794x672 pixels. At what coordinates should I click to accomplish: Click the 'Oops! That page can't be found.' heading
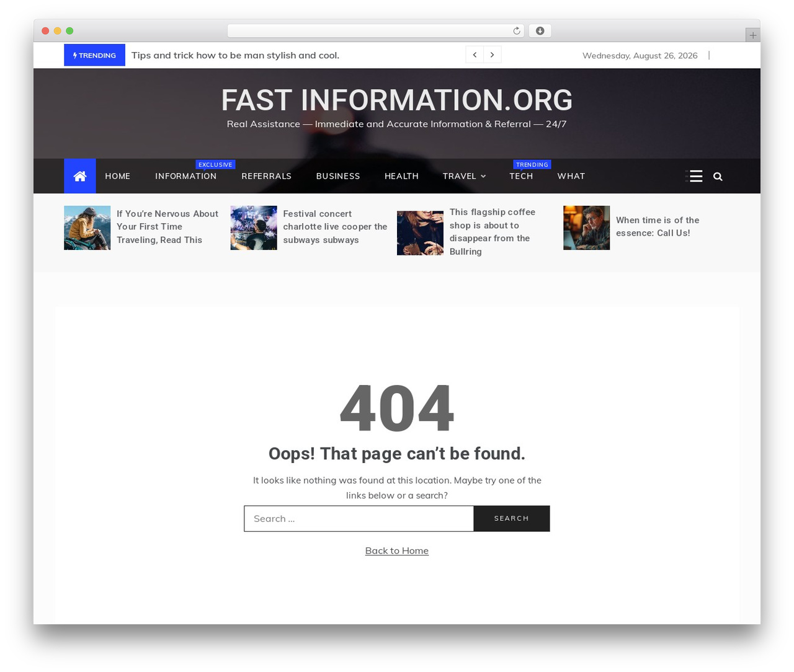click(x=397, y=454)
